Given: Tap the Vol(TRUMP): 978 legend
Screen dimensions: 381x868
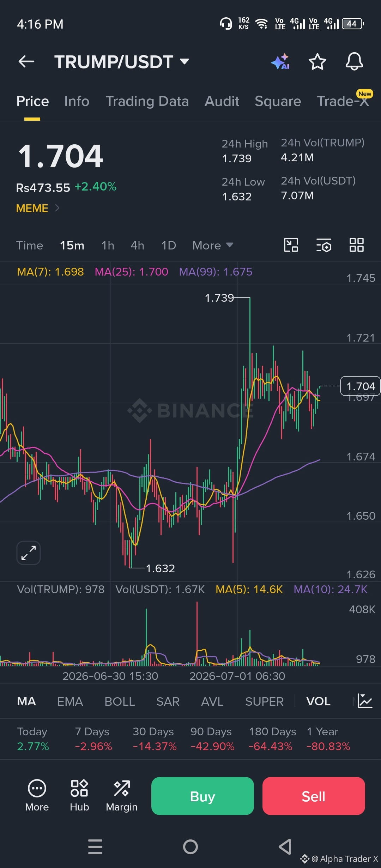Looking at the screenshot, I should tap(61, 589).
